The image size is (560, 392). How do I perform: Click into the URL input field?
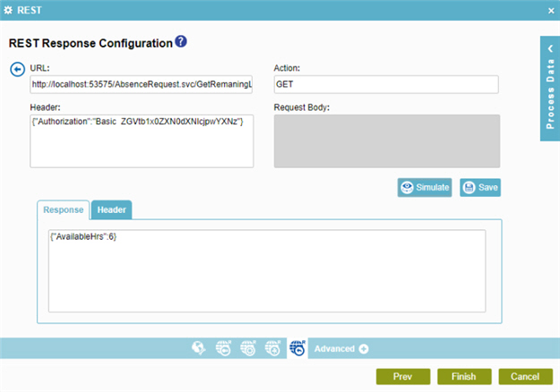tap(141, 84)
